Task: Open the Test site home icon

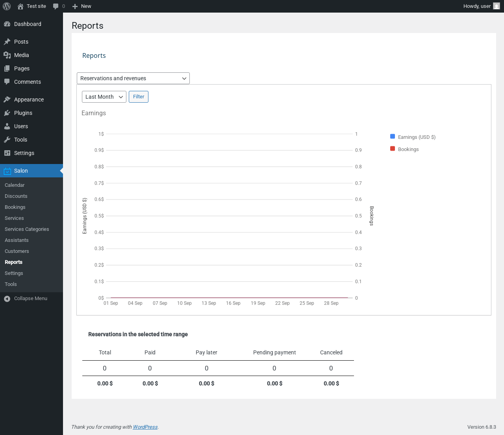Action: pyautogui.click(x=20, y=6)
